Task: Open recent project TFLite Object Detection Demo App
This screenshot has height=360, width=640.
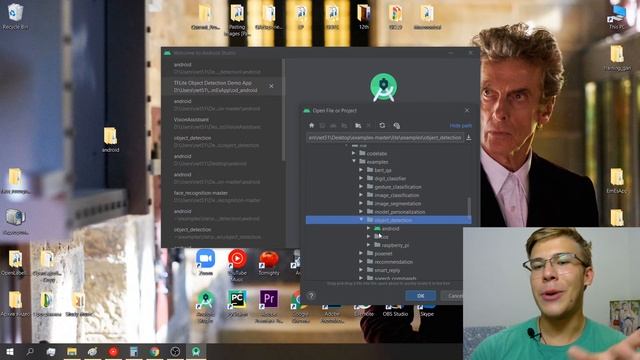Action: tap(222, 86)
